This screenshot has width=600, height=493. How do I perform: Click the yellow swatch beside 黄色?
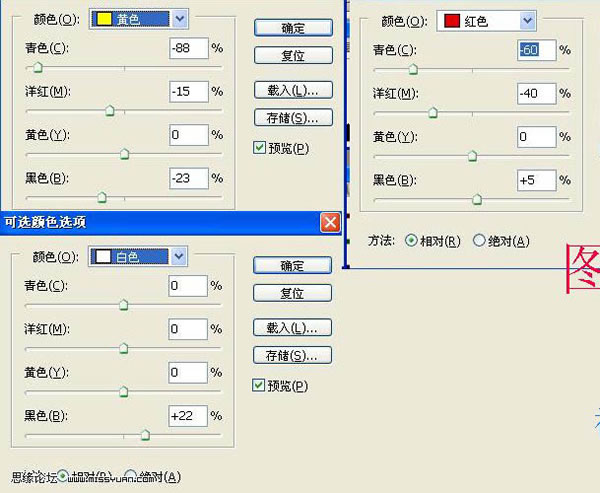click(102, 18)
